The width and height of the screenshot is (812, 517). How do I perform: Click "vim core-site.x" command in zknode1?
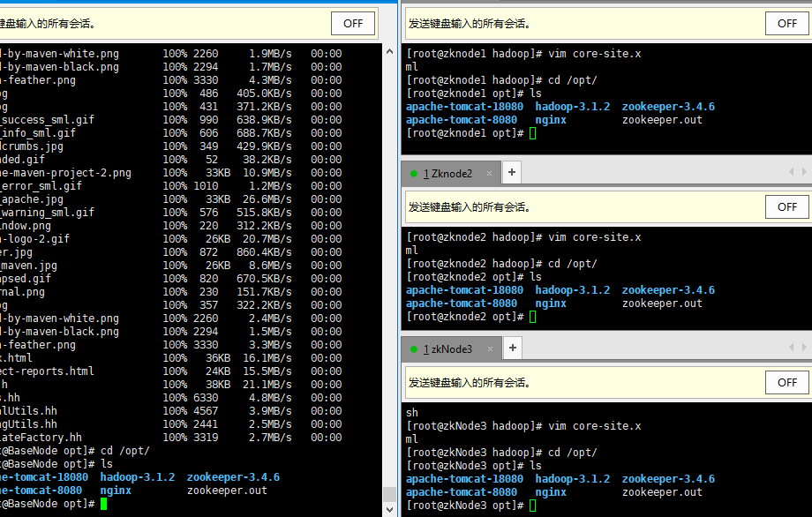coord(595,54)
